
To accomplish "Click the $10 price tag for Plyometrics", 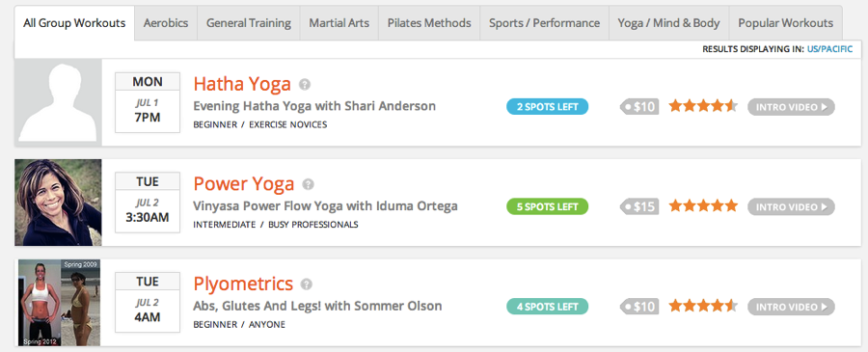I will click(639, 307).
